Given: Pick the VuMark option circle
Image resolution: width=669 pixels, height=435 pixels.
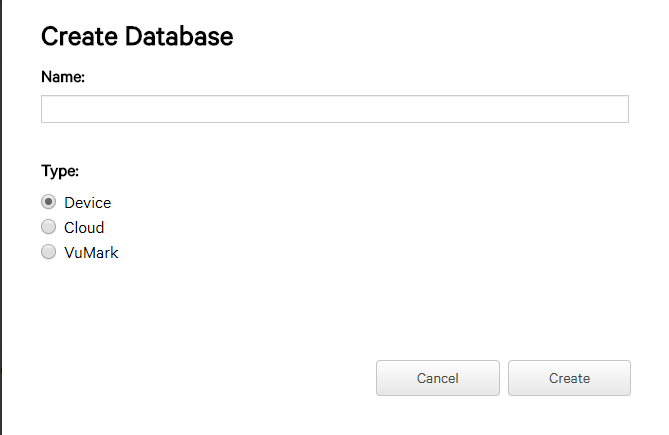Looking at the screenshot, I should pos(49,252).
